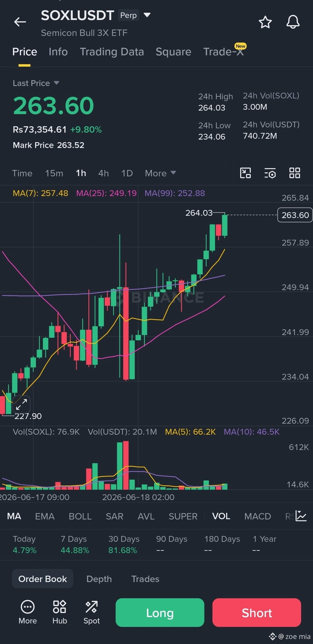Select the 1D chart interval
The height and width of the screenshot is (644, 313).
(x=127, y=173)
